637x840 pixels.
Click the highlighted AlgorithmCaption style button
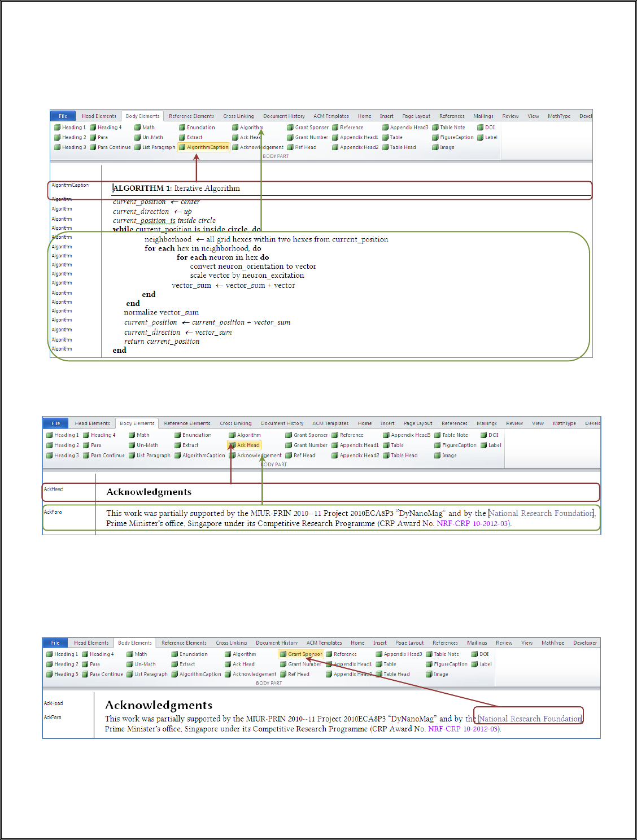click(204, 147)
